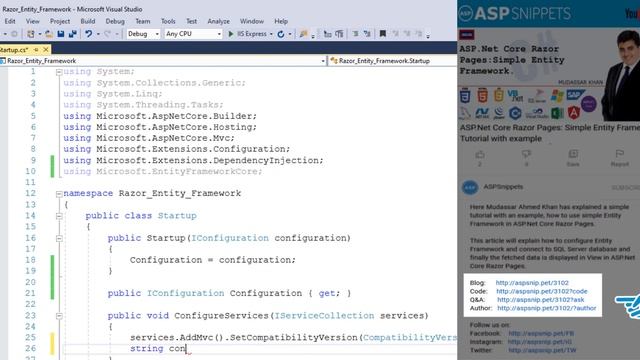Click the Save icon under the video
640x360 pixels.
point(573,154)
